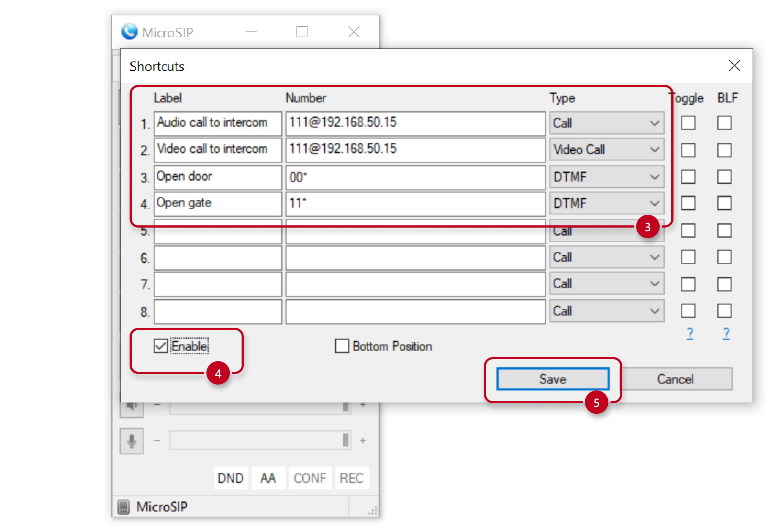Close the Shortcuts dialog with the X
This screenshot has height=532, width=776.
(734, 66)
